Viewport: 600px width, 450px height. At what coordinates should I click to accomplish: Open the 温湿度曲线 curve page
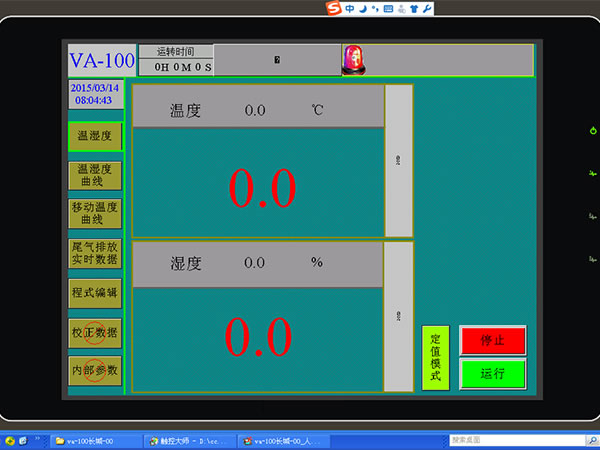(x=95, y=175)
